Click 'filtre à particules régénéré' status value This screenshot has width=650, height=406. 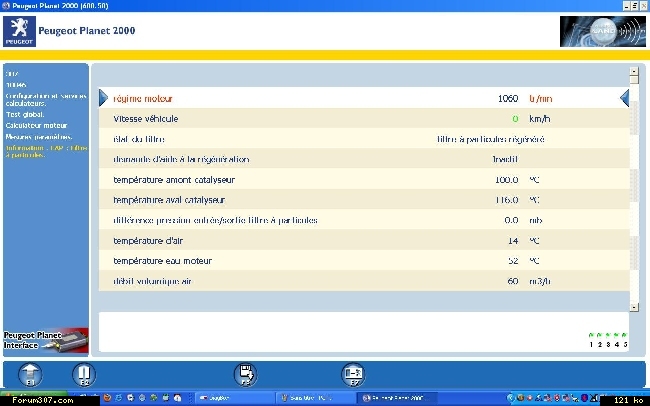[490, 139]
